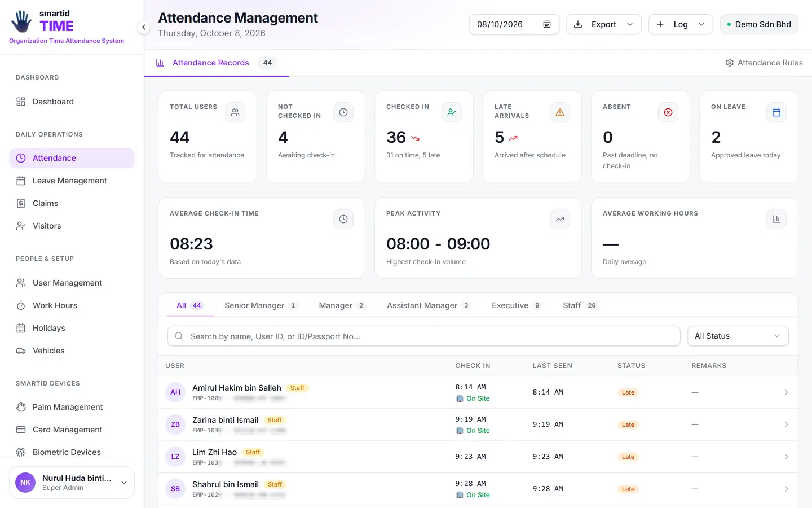The height and width of the screenshot is (508, 812).
Task: Expand Zarina binti Ismail's row chevron
Action: point(786,424)
